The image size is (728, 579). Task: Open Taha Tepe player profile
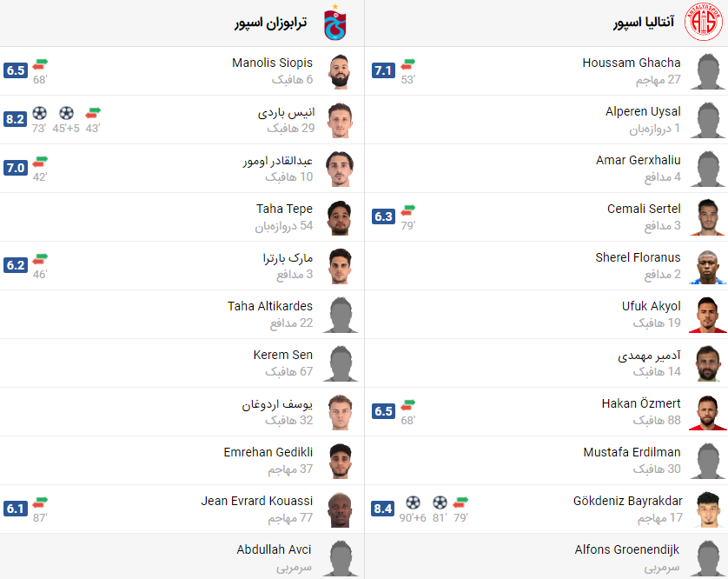coord(284,209)
